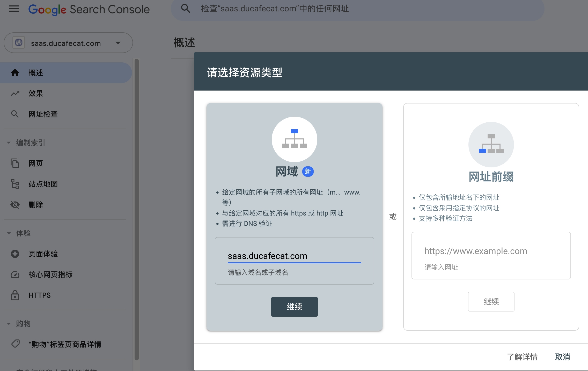Click the 网址检查 (URL inspection) search icon
Screen dimensions: 588x371
(15, 114)
